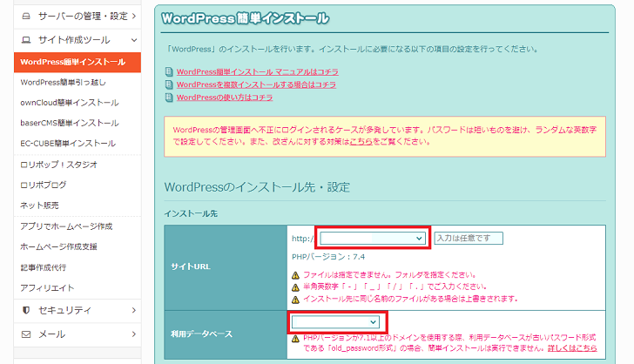This screenshot has width=634, height=364.
Task: Open ロリポブログ menu item
Action: pyautogui.click(x=44, y=185)
